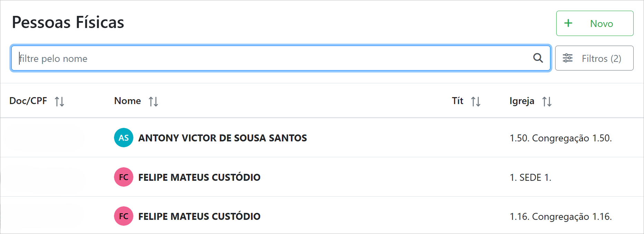The image size is (644, 234).
Task: Sort by the Doc/CPF column arrows
Action: [x=59, y=101]
